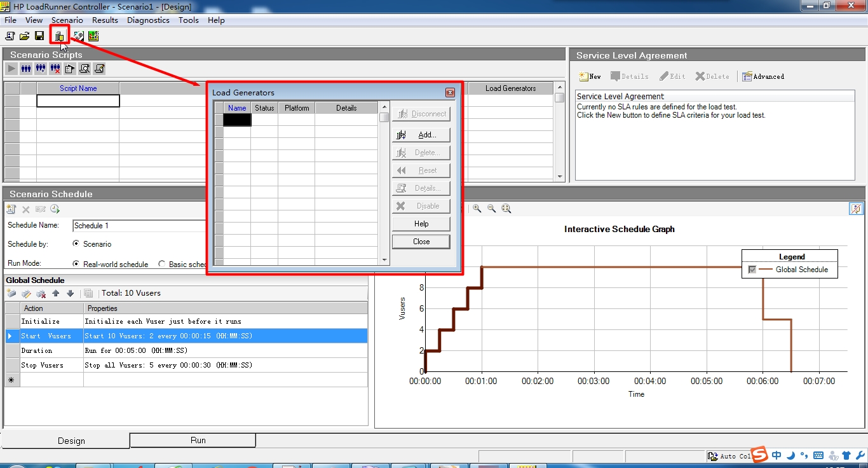
Task: Toggle the graph edit mode icon at top right
Action: (x=855, y=209)
